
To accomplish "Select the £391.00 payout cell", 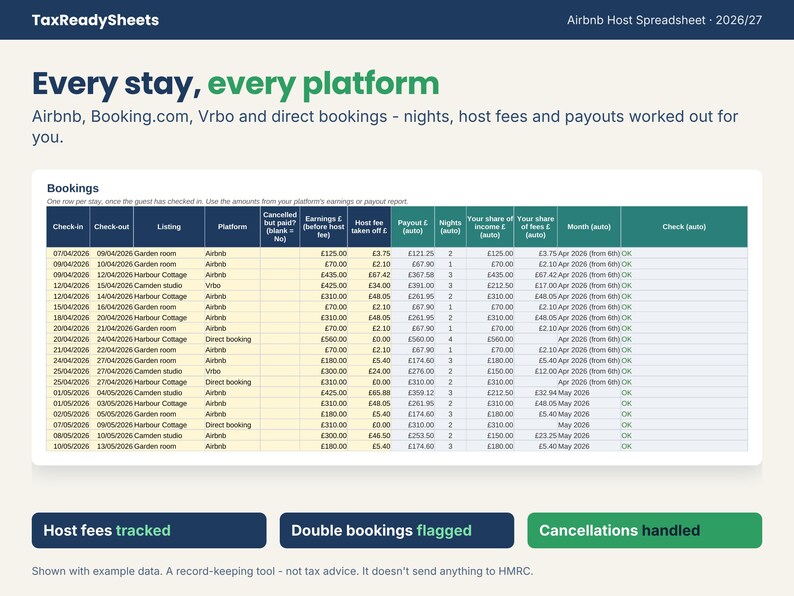I will [413, 286].
